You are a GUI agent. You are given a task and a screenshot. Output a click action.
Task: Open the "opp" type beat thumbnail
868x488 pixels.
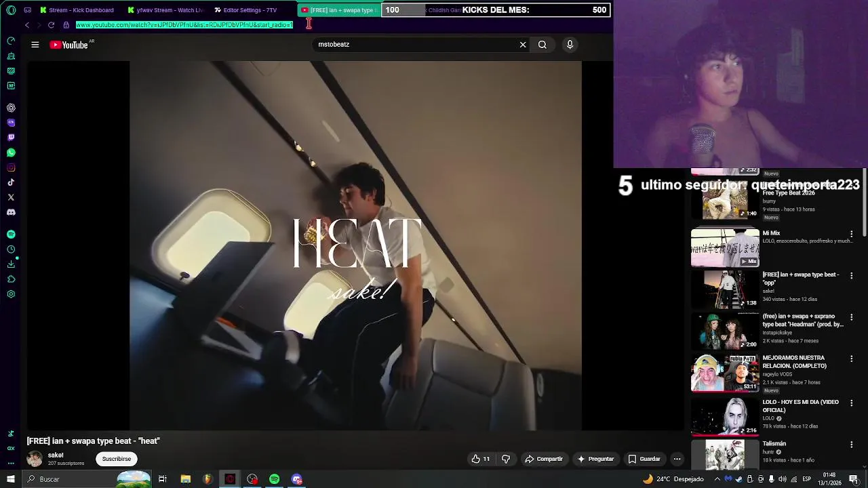[x=725, y=289]
